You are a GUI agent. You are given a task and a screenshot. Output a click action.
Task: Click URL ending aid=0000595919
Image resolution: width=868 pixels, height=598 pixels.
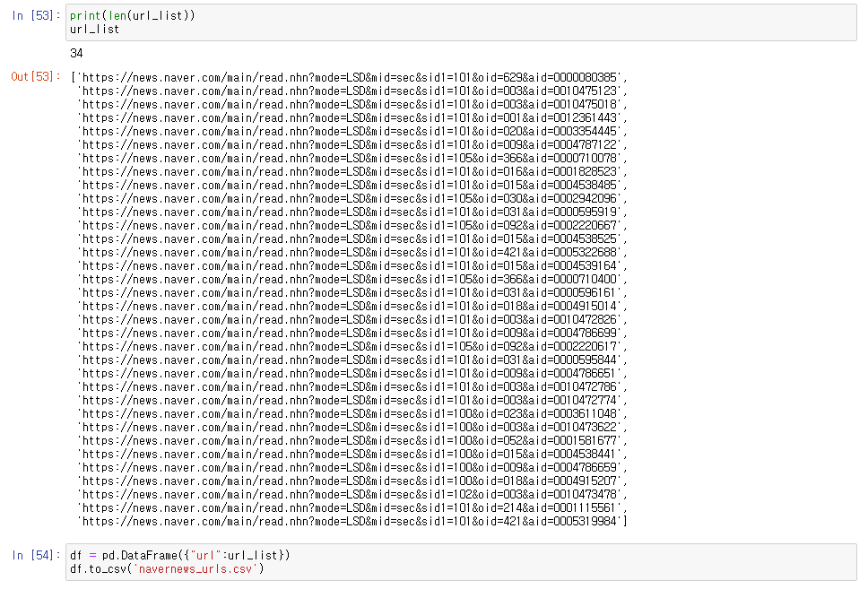coord(350,212)
